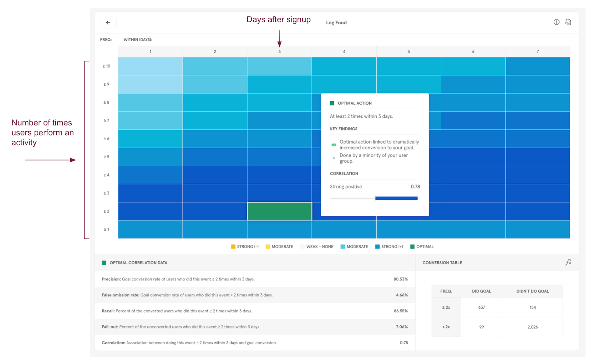Click the formula fx icon

[x=568, y=262]
